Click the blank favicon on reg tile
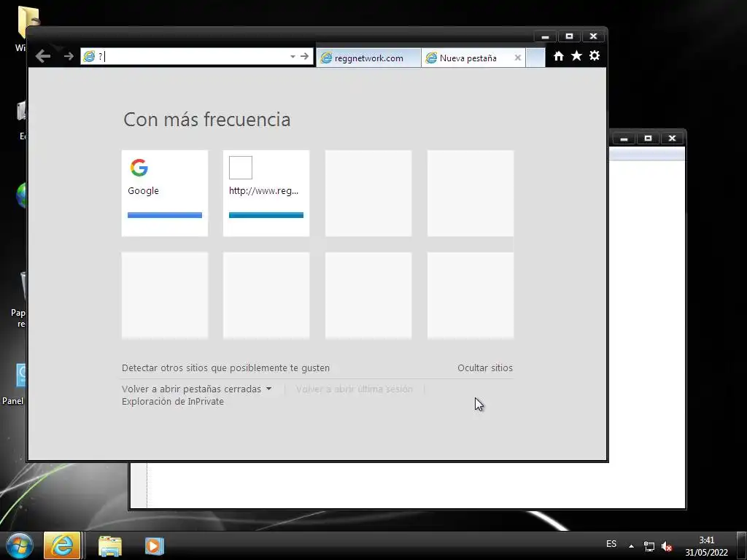The image size is (747, 560). (x=241, y=168)
